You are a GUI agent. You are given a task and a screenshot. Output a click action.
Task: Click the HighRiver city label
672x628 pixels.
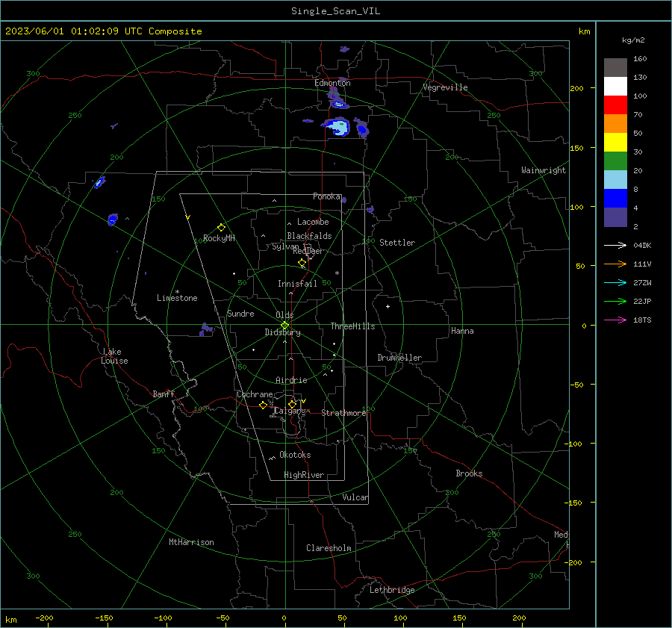[304, 475]
